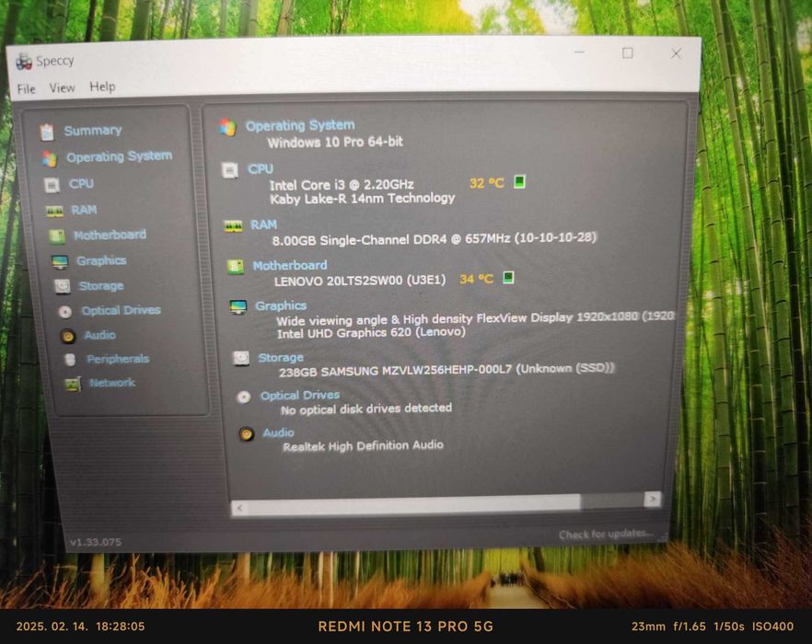Image resolution: width=812 pixels, height=644 pixels.
Task: Click the RAM module icon in sidebar
Action: [x=55, y=211]
